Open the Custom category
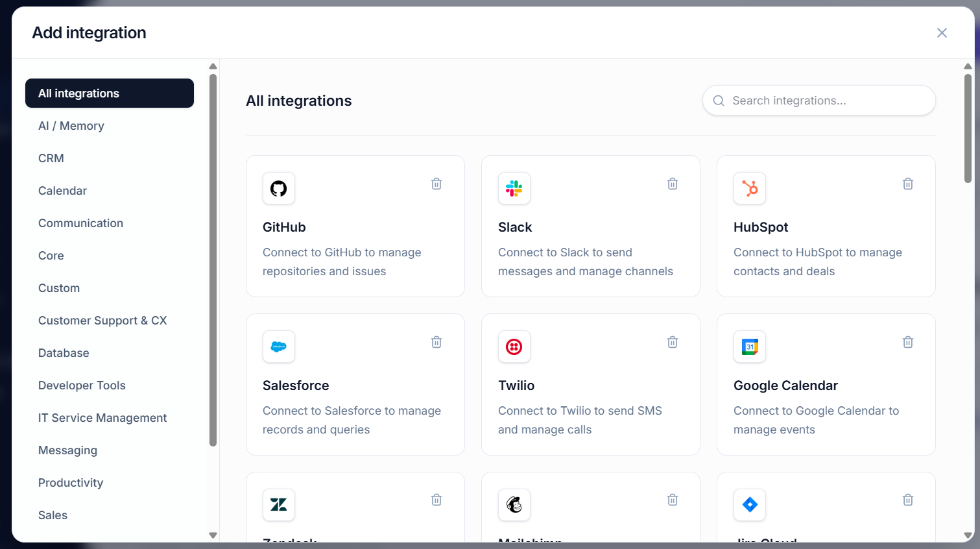Image resolution: width=980 pixels, height=549 pixels. (110, 288)
